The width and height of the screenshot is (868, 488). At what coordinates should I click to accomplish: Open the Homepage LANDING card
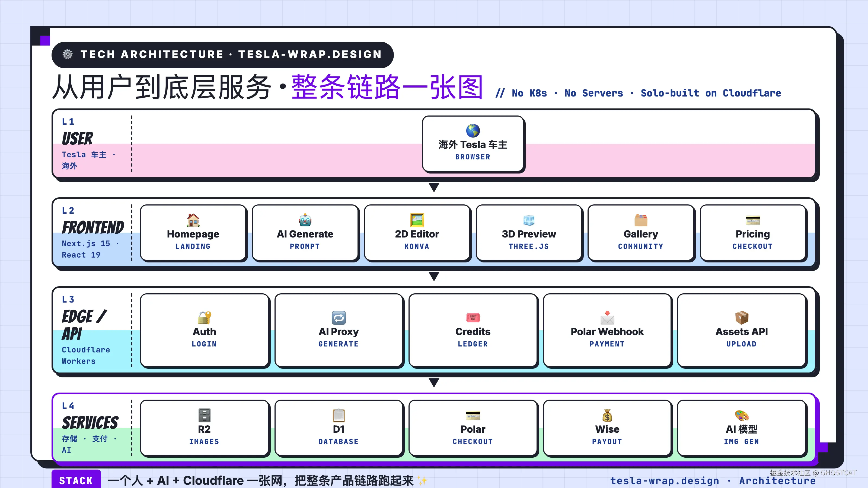193,233
